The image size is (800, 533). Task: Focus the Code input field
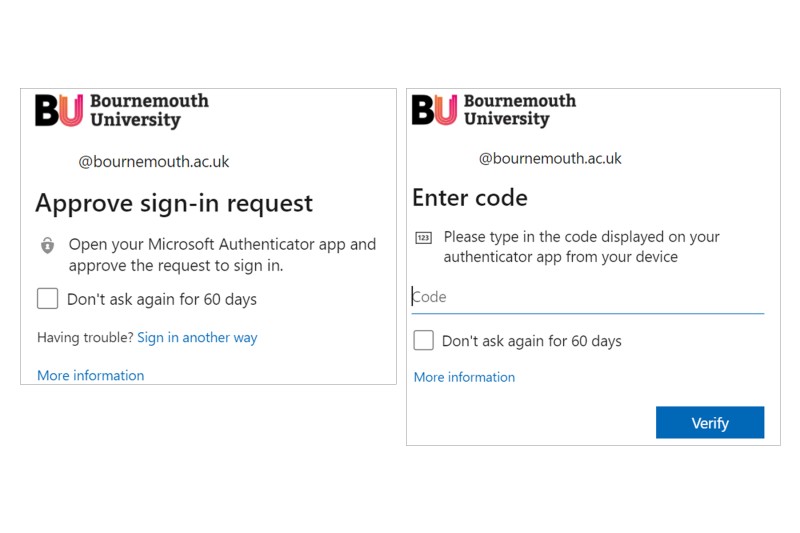[588, 297]
